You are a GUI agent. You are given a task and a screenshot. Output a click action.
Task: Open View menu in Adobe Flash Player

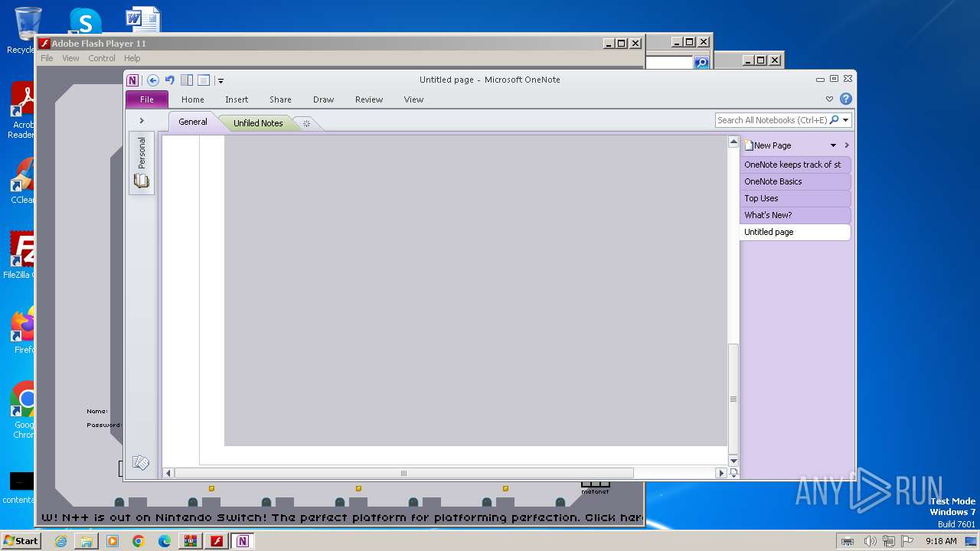click(70, 58)
